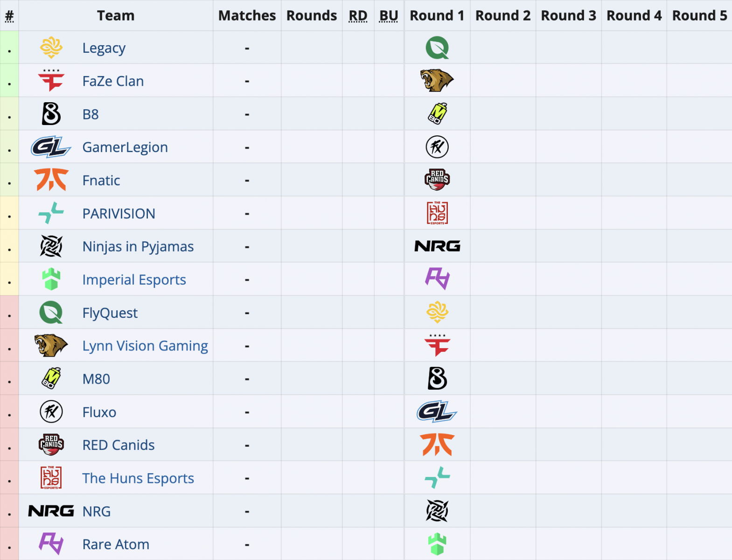Click the FaZe Clan logo beside its team name

(x=51, y=81)
